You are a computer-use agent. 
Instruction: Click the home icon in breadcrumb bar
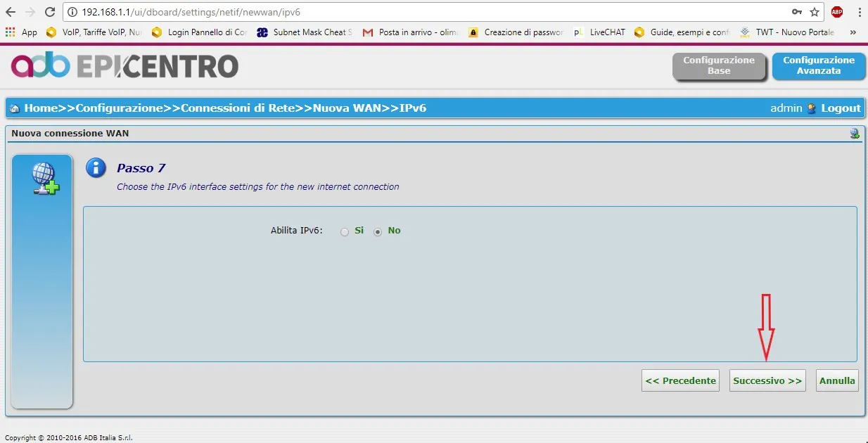15,108
